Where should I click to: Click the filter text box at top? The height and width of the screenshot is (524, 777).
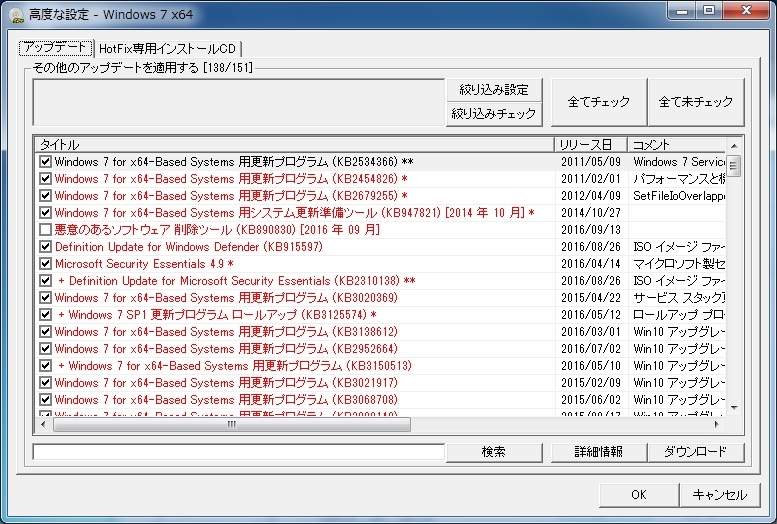click(238, 102)
